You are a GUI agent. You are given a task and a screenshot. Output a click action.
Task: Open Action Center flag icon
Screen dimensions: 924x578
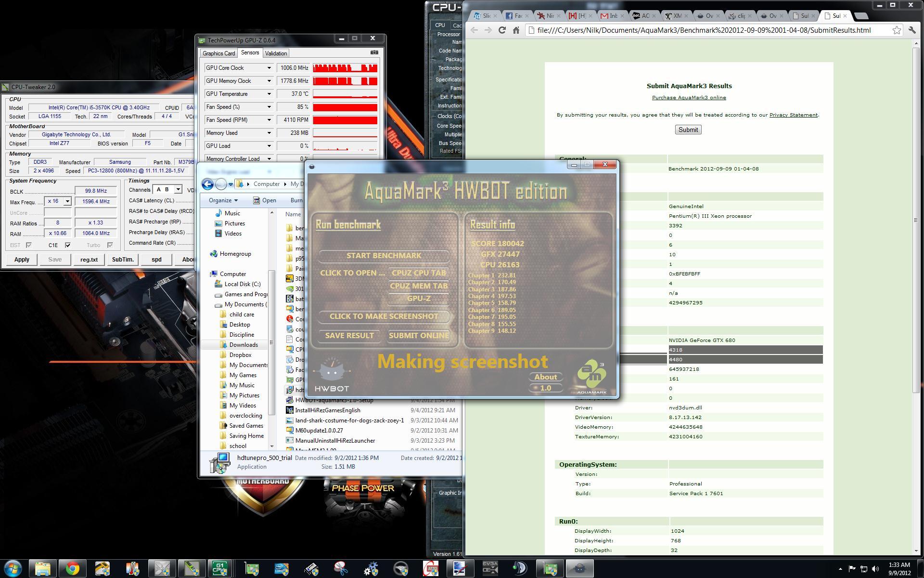tap(852, 569)
